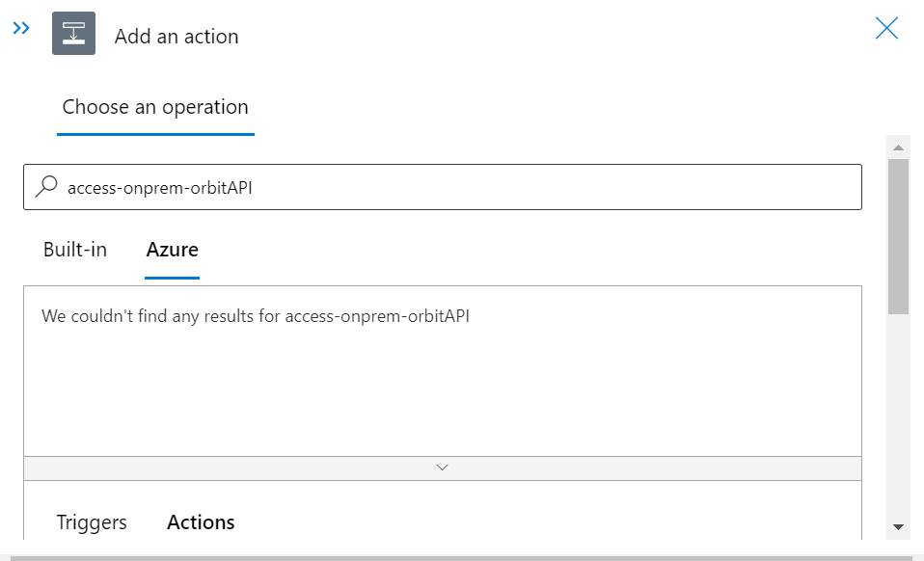Open the Actions tab
924x561 pixels.
(201, 521)
